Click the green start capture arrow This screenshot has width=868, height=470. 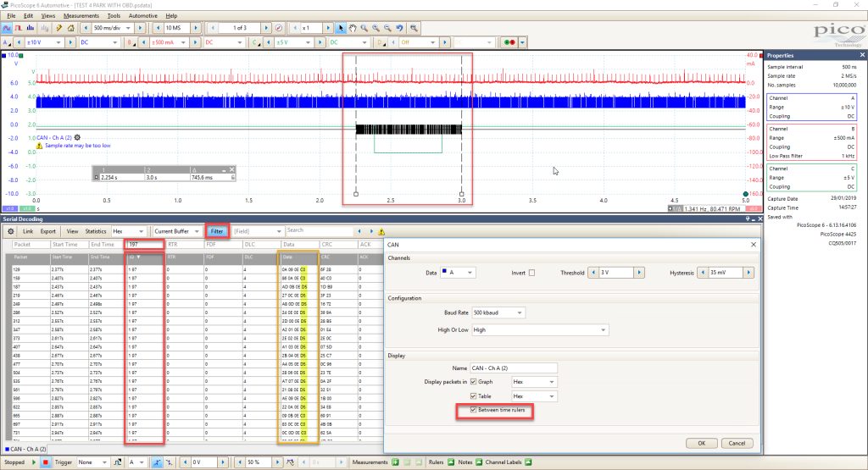pos(34,462)
